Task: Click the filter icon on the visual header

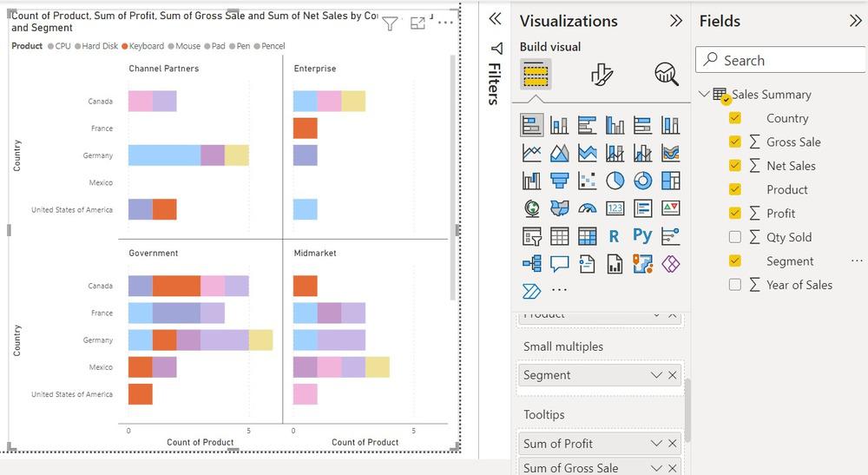Action: pos(390,23)
